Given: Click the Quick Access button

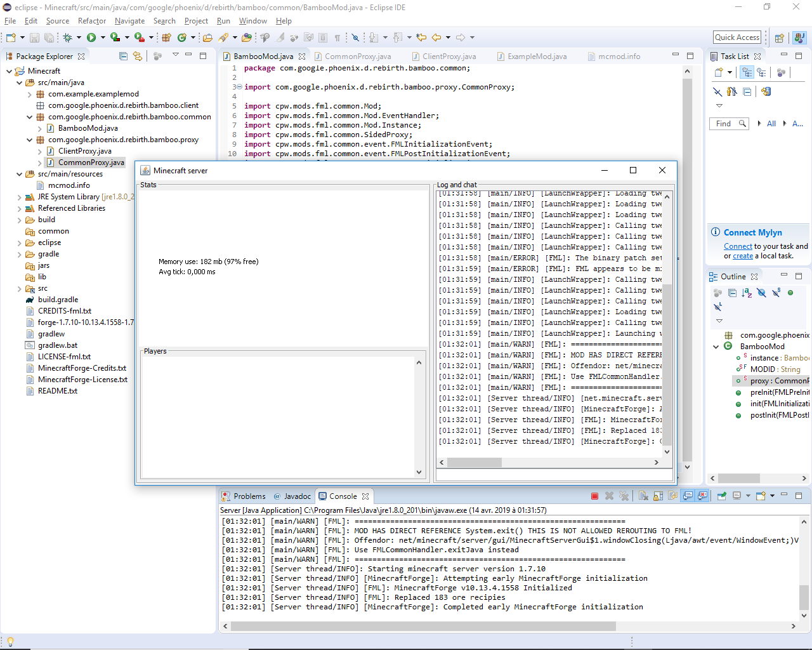Looking at the screenshot, I should 737,37.
